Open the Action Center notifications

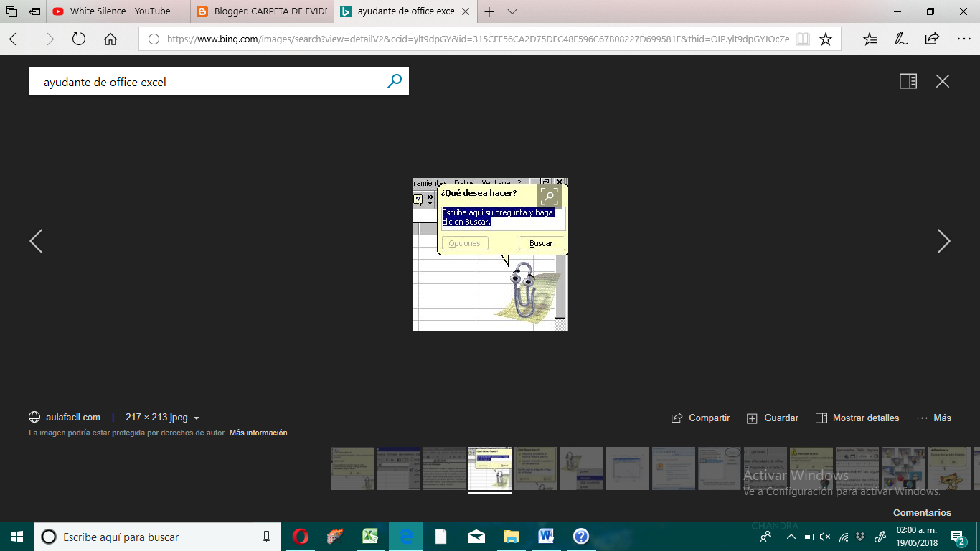[957, 537]
